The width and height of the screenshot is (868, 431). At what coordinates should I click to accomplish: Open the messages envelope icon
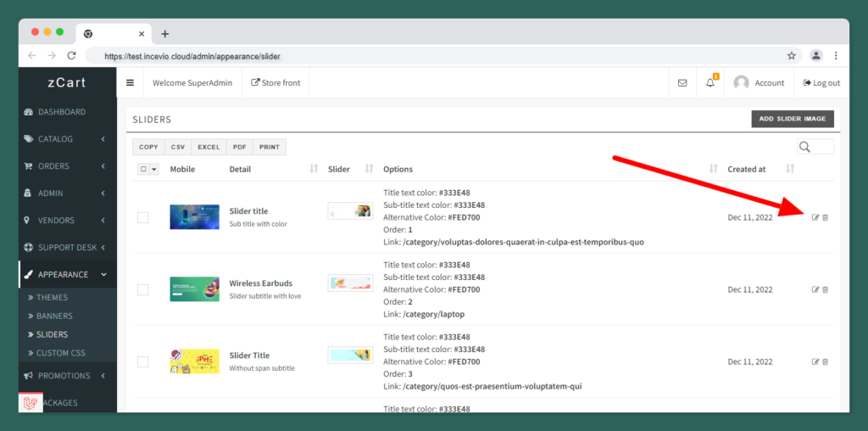pyautogui.click(x=682, y=83)
